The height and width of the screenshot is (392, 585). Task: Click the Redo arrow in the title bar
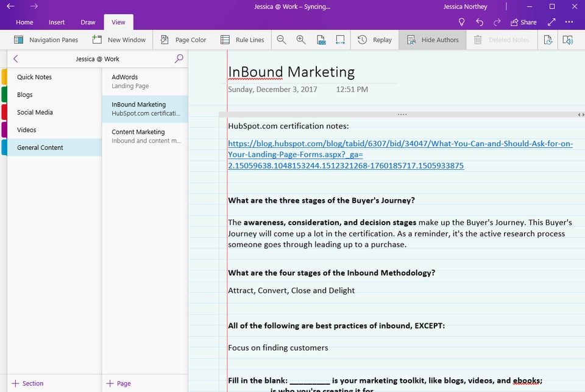[x=496, y=22]
